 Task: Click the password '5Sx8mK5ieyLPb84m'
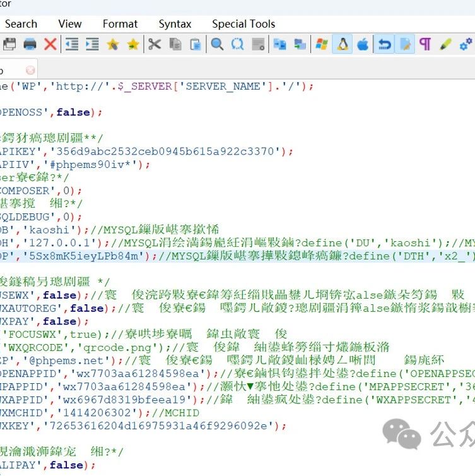tap(83, 256)
